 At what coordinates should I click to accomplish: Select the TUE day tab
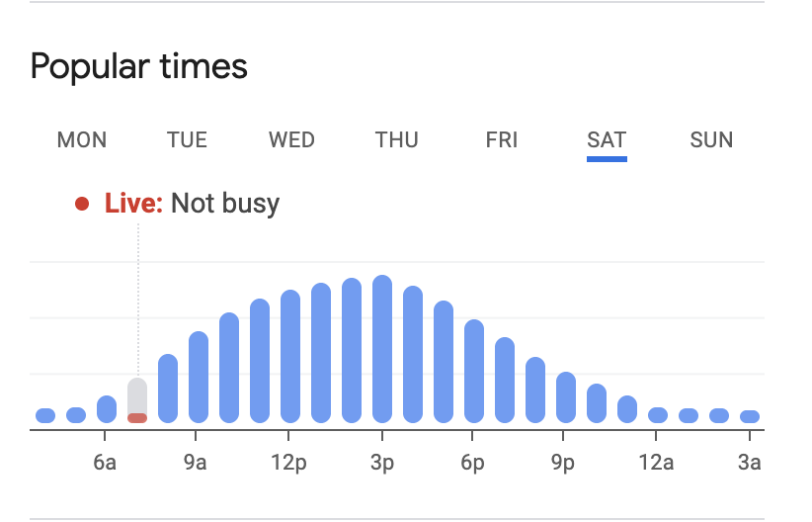[187, 139]
